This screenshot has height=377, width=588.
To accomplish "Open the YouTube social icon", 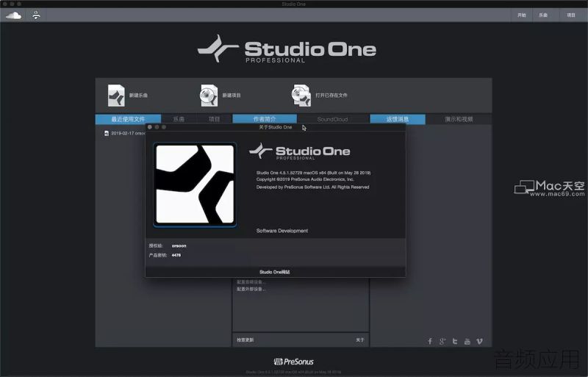I will 467,341.
